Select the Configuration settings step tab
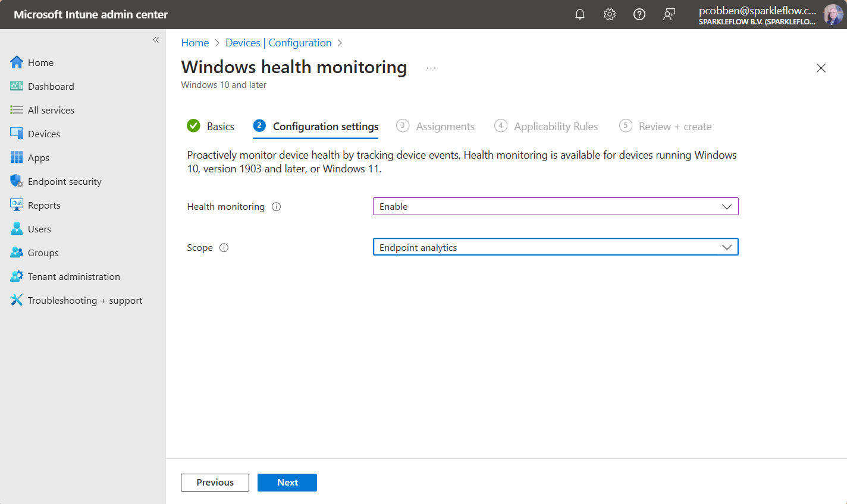Screen dimensions: 847x504 pos(316,126)
